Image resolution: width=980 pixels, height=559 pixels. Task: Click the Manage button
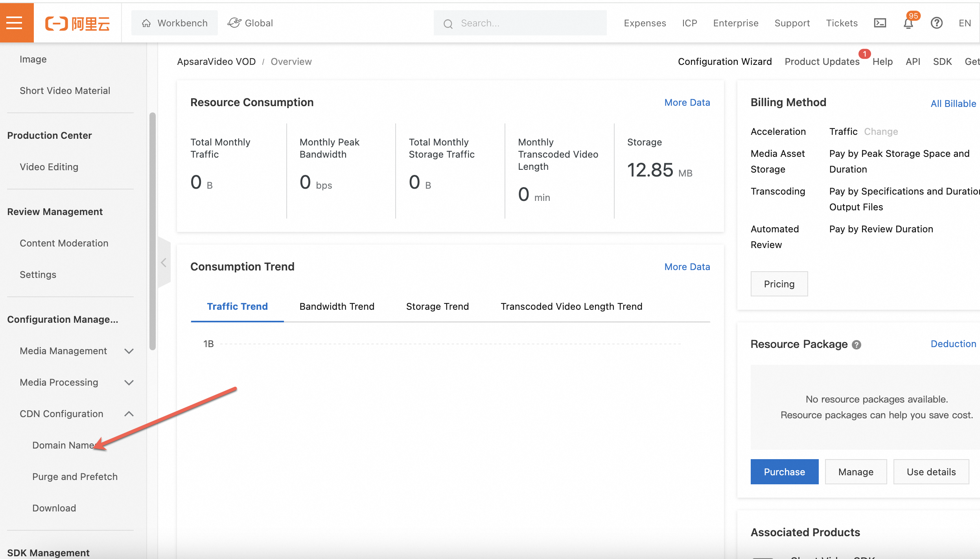click(856, 472)
